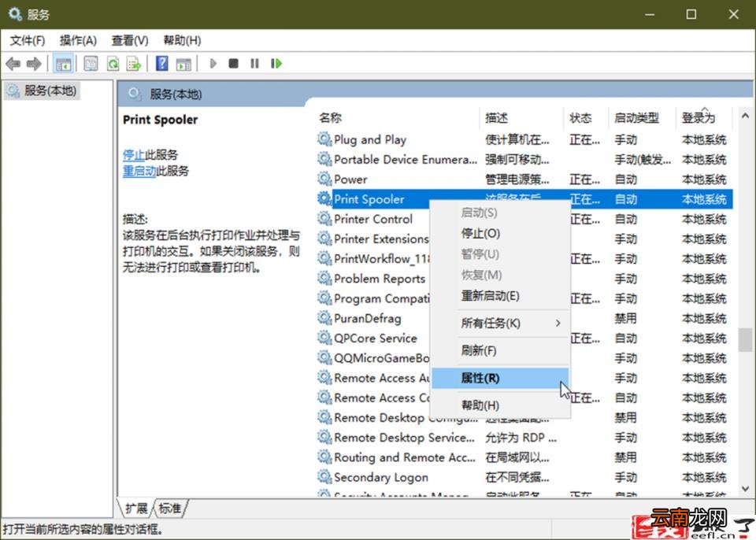The height and width of the screenshot is (540, 756).
Task: Choose 停止(O) in context menu
Action: (500, 233)
